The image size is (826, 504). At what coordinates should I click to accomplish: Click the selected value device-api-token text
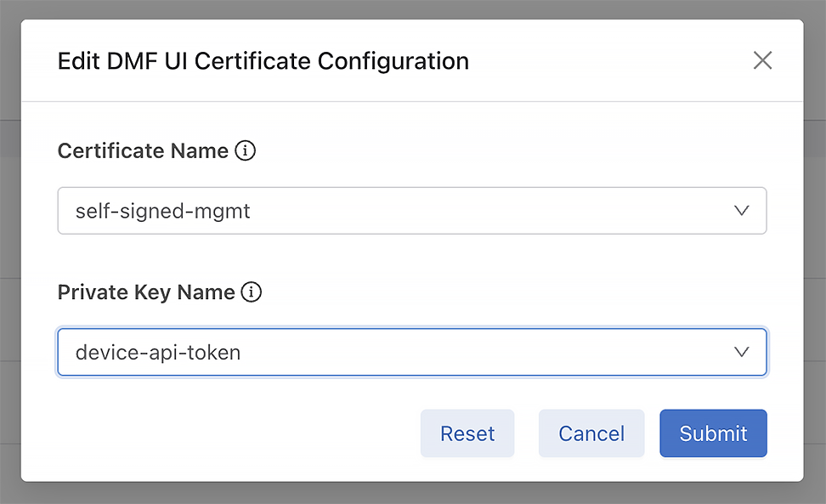pos(158,352)
